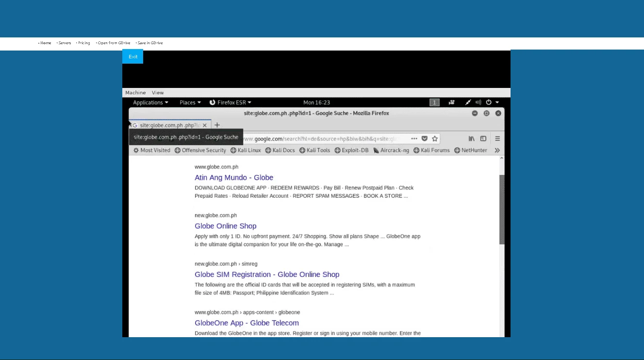Expand the system menu arrow

[497, 103]
